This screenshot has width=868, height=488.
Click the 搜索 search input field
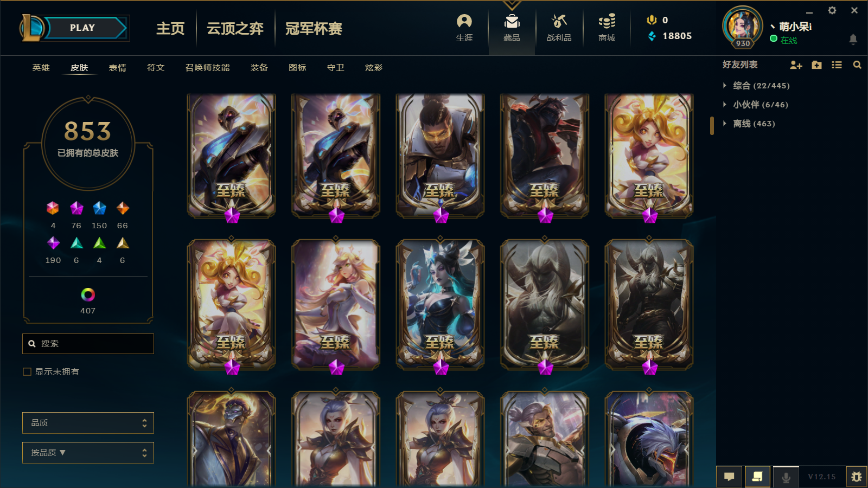[x=88, y=344]
